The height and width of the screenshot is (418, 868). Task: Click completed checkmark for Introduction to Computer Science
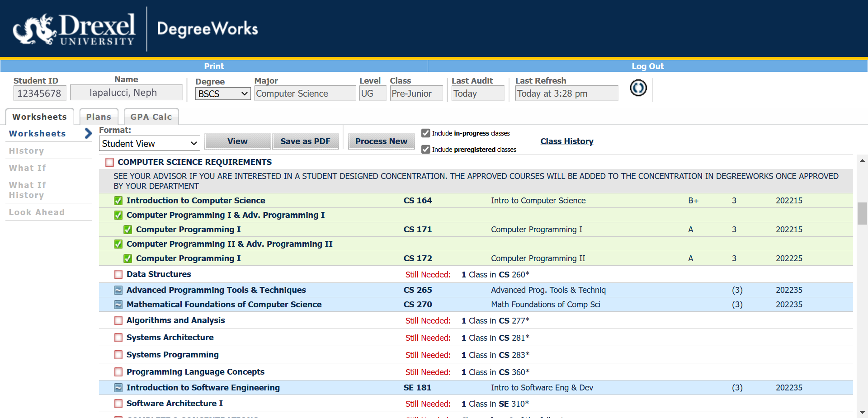coord(118,201)
